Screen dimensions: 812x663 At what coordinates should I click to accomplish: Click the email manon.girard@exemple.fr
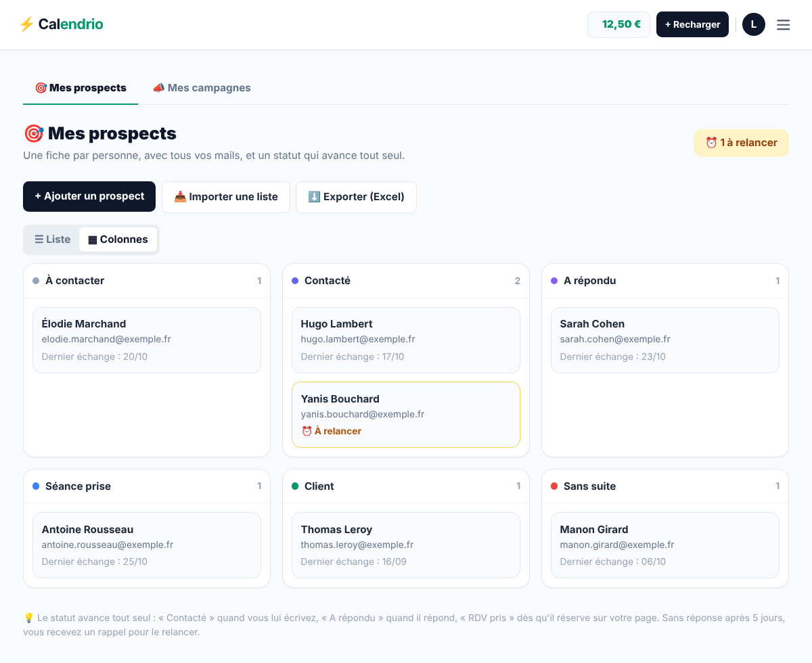(617, 545)
